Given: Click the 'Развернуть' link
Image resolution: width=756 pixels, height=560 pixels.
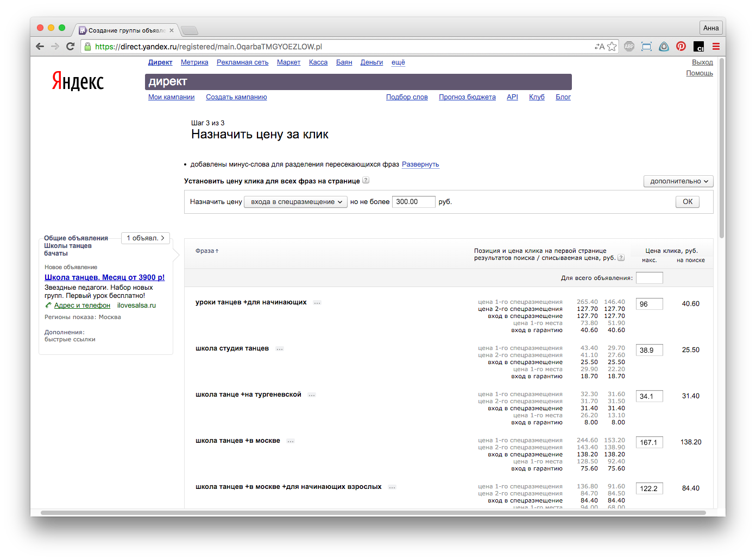Looking at the screenshot, I should pos(420,164).
